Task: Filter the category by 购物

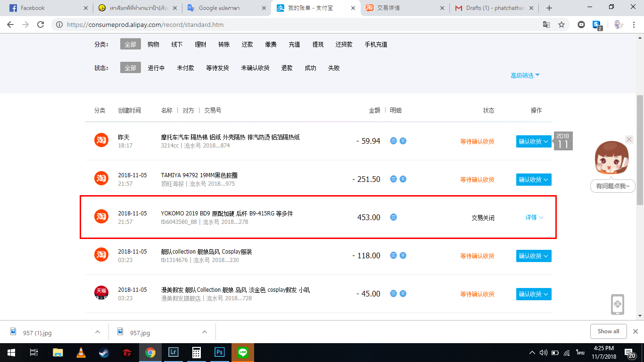Action: [153, 44]
